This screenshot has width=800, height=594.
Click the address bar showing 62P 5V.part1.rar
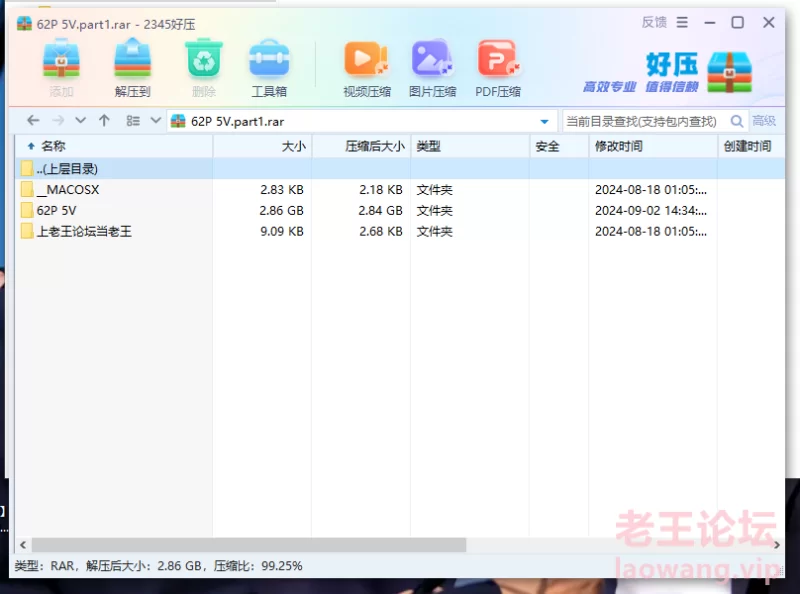point(362,121)
